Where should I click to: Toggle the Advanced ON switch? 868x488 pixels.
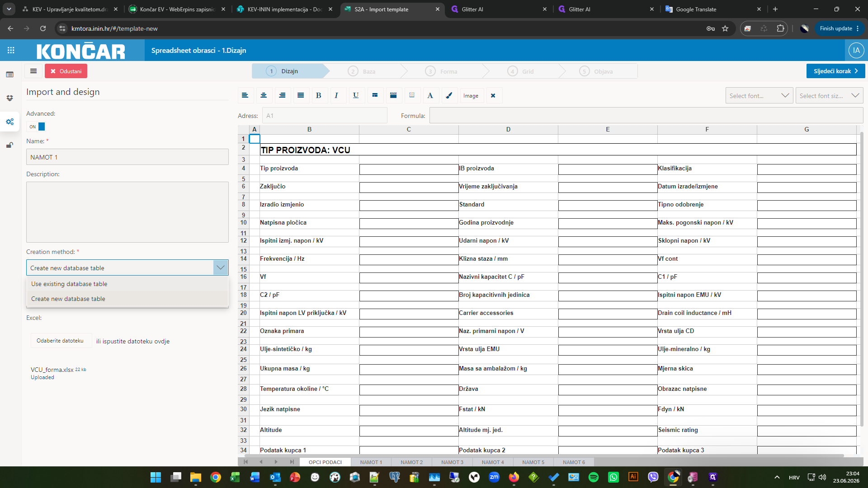pyautogui.click(x=37, y=127)
